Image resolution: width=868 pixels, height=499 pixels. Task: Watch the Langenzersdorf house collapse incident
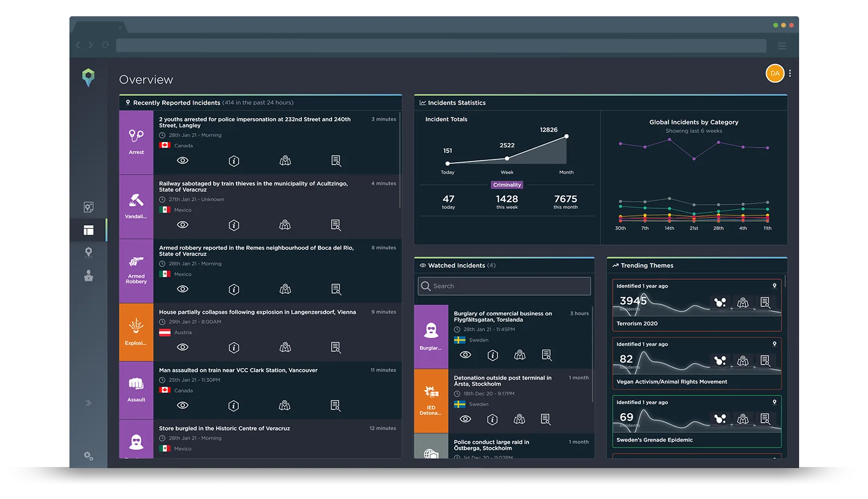click(x=183, y=347)
